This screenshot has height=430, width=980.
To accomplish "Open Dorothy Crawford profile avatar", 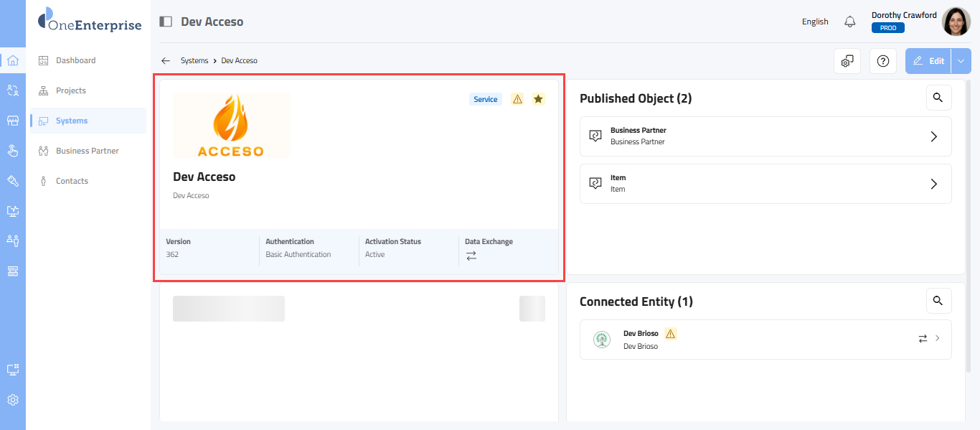I will [x=956, y=22].
